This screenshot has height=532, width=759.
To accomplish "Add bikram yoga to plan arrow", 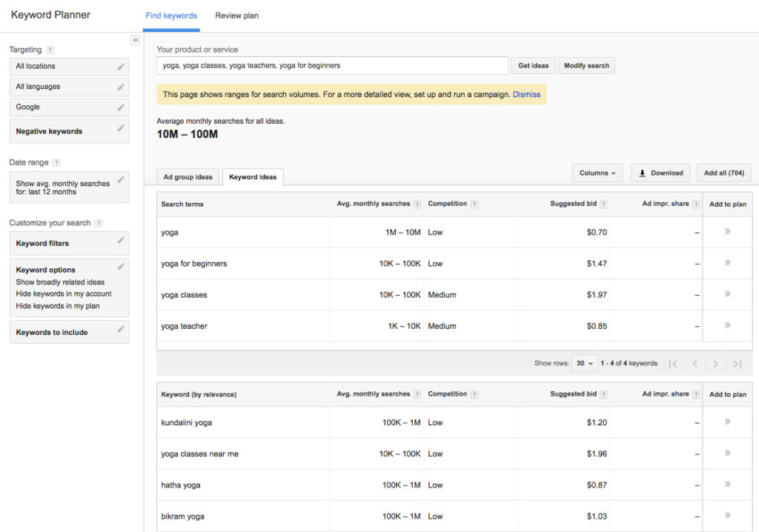I will [x=727, y=516].
